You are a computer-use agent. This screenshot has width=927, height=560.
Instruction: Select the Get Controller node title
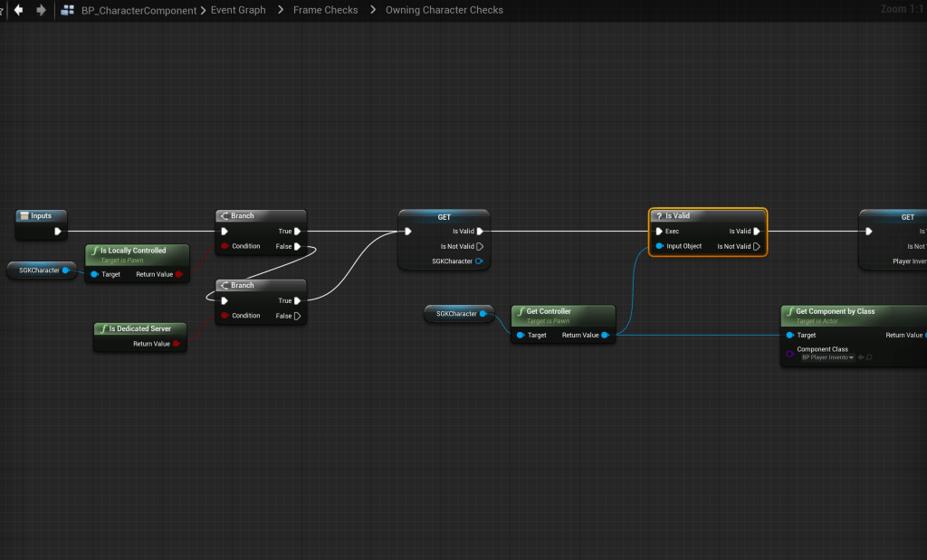(549, 311)
